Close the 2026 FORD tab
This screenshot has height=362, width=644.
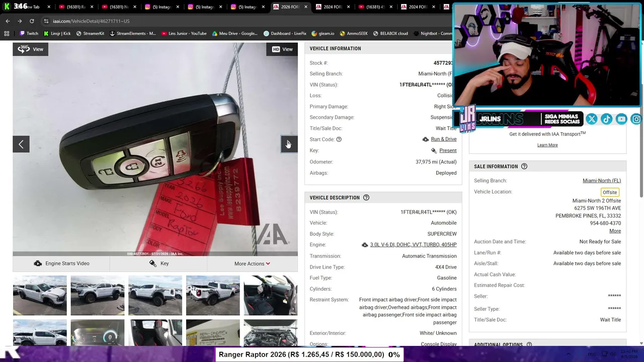pyautogui.click(x=305, y=7)
